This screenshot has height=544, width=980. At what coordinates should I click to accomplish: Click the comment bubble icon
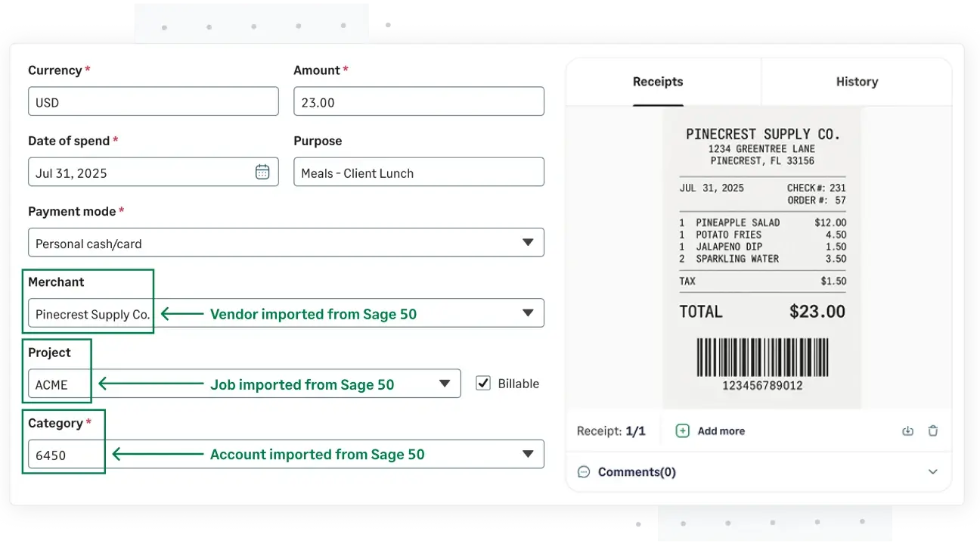click(583, 471)
